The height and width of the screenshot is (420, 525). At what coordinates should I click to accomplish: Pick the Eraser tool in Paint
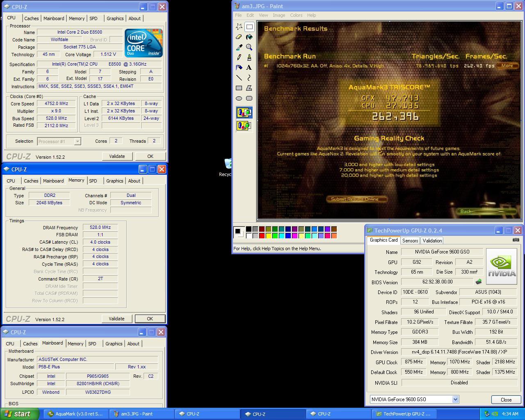(x=239, y=37)
